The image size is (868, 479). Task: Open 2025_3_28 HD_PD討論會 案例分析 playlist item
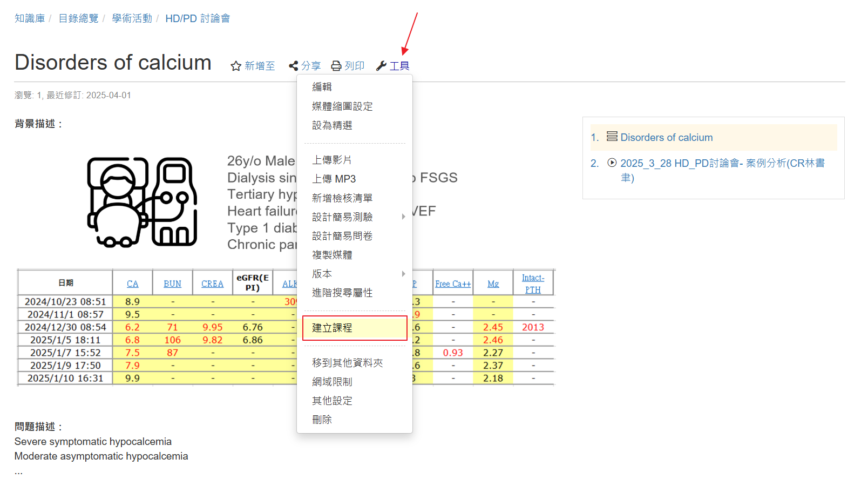click(722, 170)
